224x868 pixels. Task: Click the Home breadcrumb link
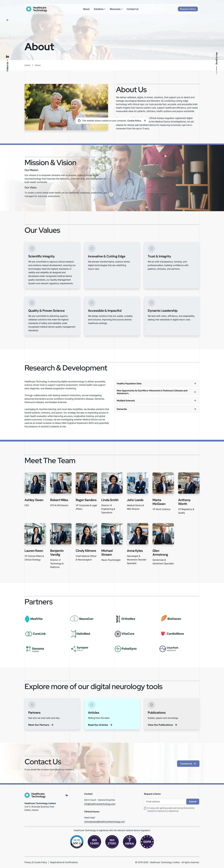tap(27, 65)
